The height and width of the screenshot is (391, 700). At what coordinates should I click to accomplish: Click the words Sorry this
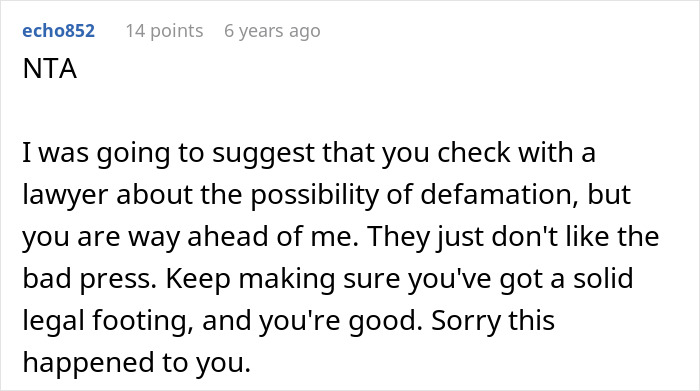click(493, 320)
